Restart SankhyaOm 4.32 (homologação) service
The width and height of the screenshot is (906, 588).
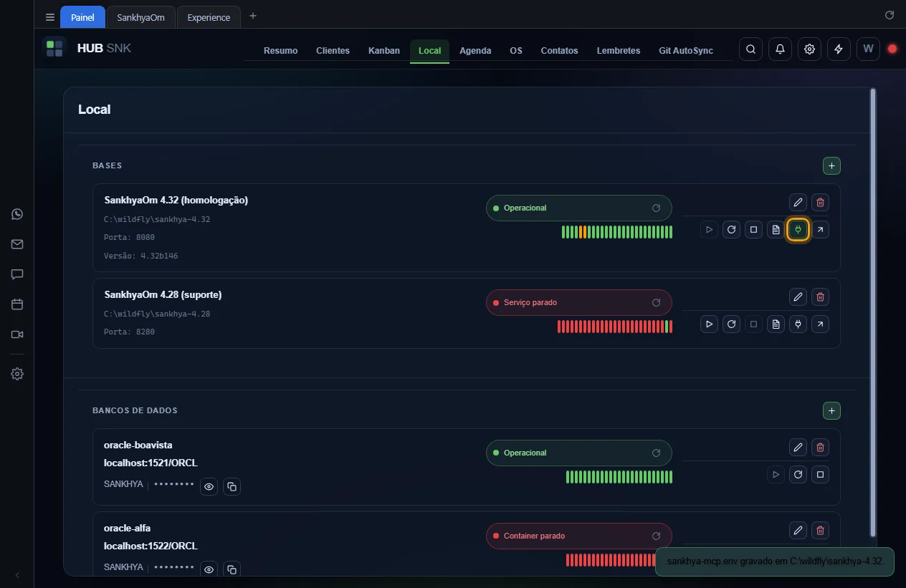click(731, 230)
